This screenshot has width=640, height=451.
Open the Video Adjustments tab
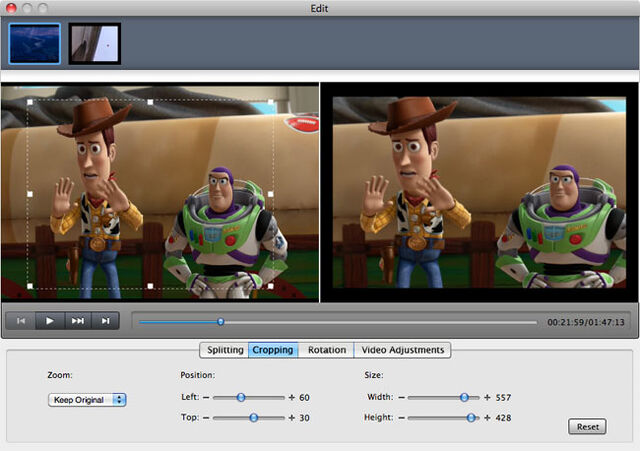(402, 350)
